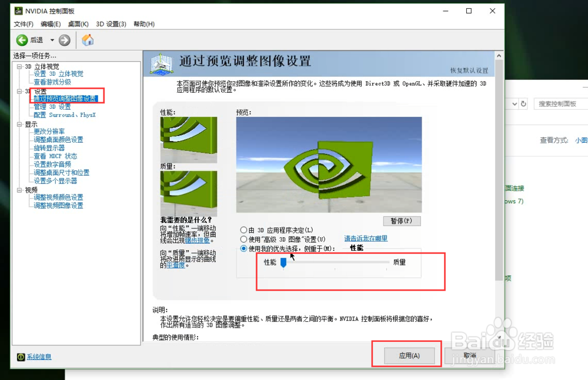Click the 应用(A) button
This screenshot has width=588, height=380.
pyautogui.click(x=409, y=356)
